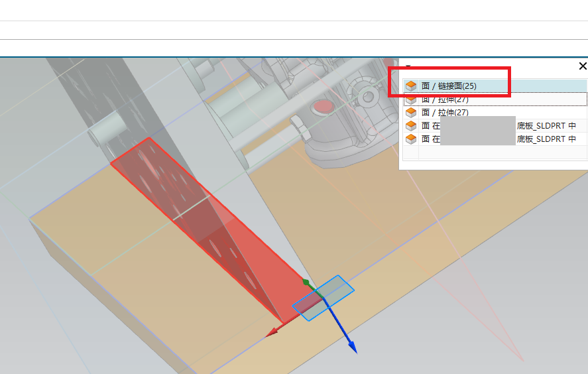The width and height of the screenshot is (588, 374).
Task: Select the last 底板_SLDPRT face entry
Action: click(x=497, y=139)
